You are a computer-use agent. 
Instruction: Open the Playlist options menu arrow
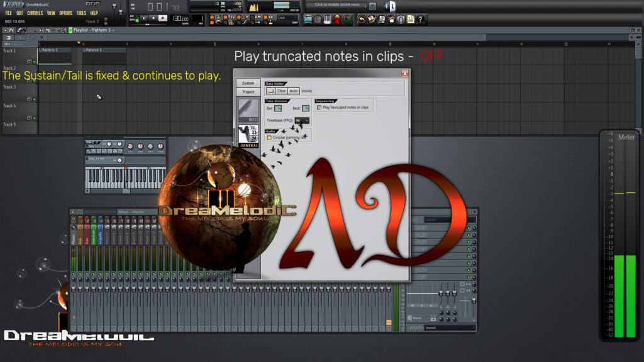(5, 30)
